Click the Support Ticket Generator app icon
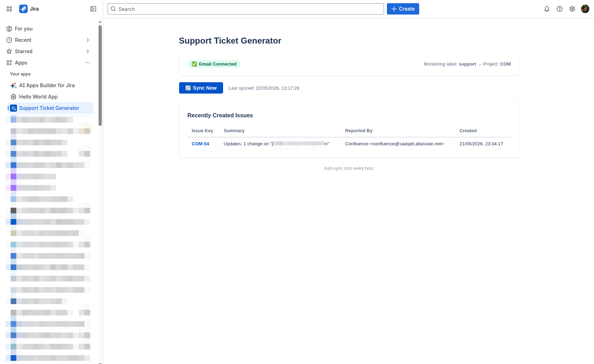This screenshot has width=594, height=364. (x=13, y=108)
